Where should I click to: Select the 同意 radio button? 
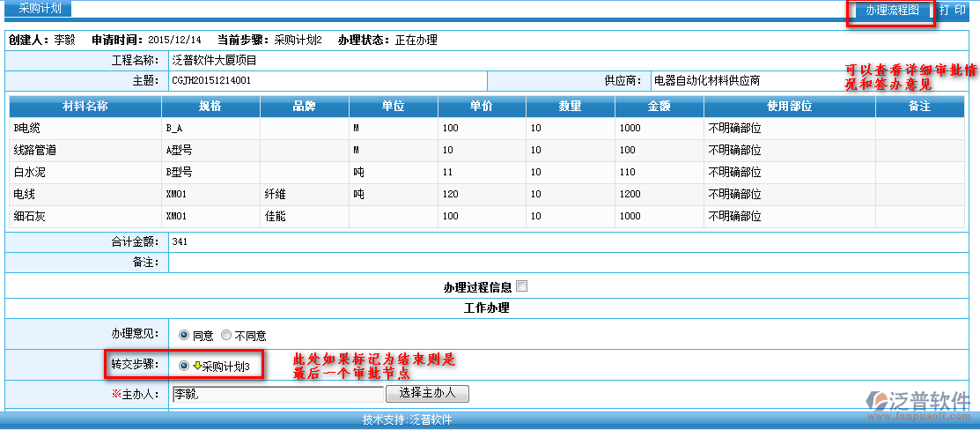pos(184,335)
